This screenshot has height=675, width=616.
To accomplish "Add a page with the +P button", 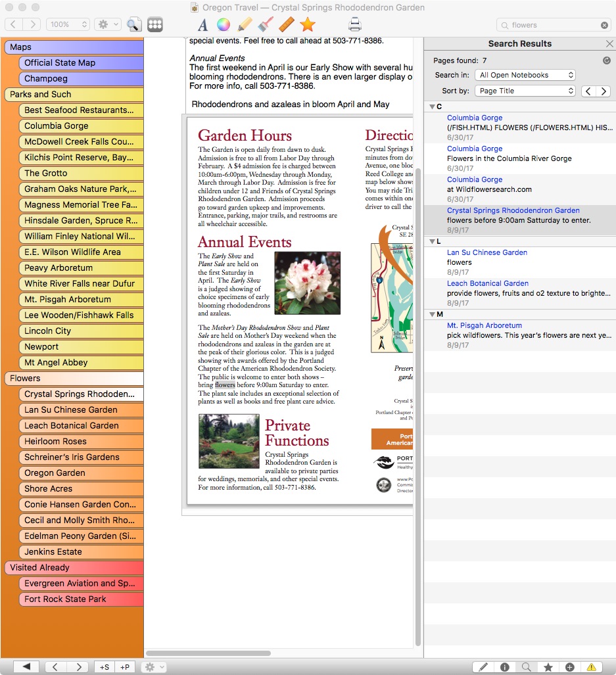I will click(125, 667).
